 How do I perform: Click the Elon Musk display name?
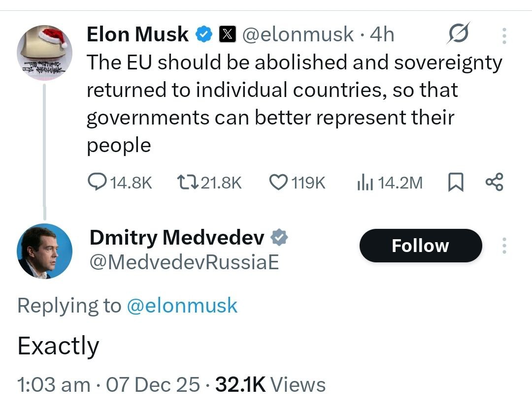coord(137,34)
